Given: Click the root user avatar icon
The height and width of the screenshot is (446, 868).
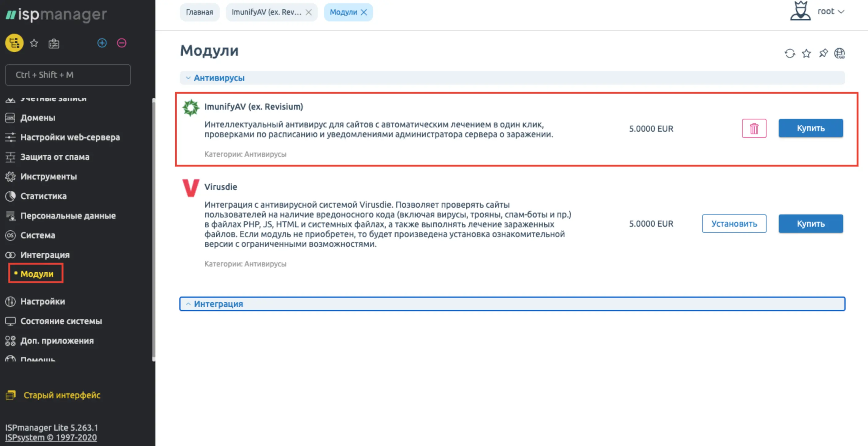Looking at the screenshot, I should click(800, 11).
